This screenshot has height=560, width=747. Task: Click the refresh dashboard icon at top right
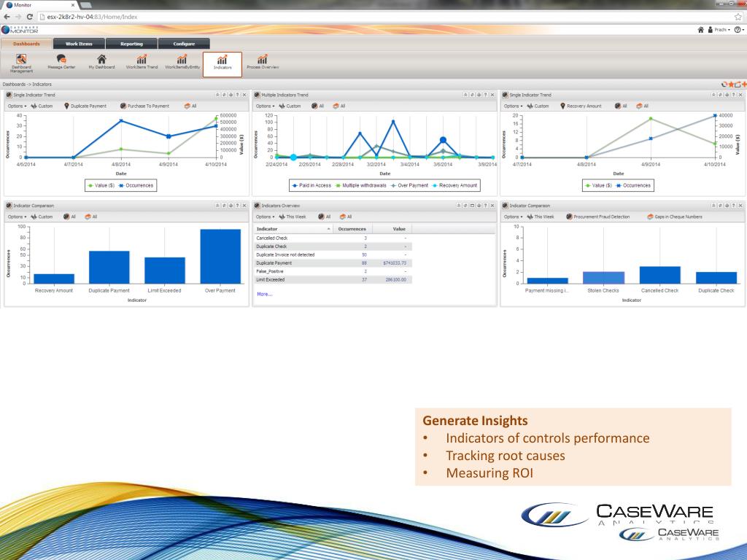click(724, 85)
